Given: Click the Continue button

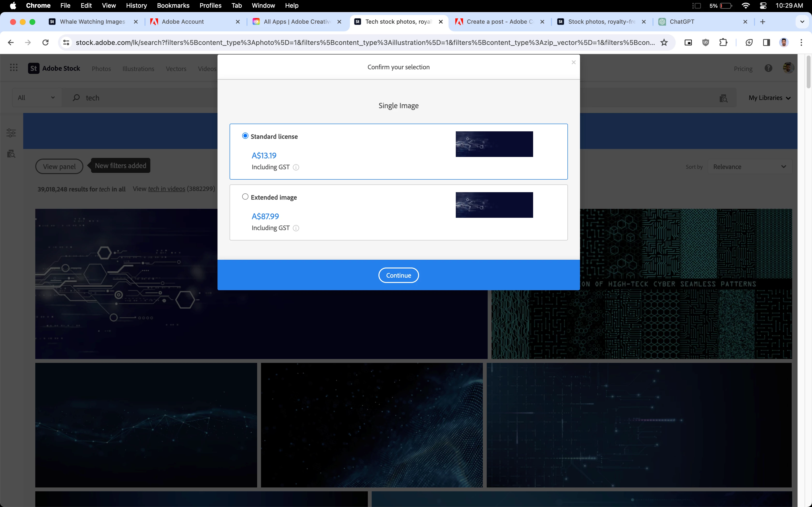Looking at the screenshot, I should pyautogui.click(x=398, y=275).
